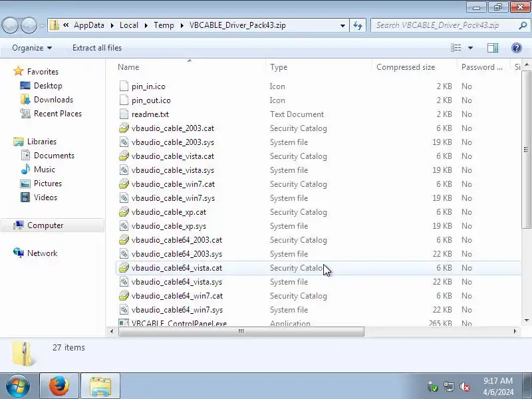Screen dimensions: 532x399
Task: Select Local in the address breadcrumb
Action: [x=129, y=25]
